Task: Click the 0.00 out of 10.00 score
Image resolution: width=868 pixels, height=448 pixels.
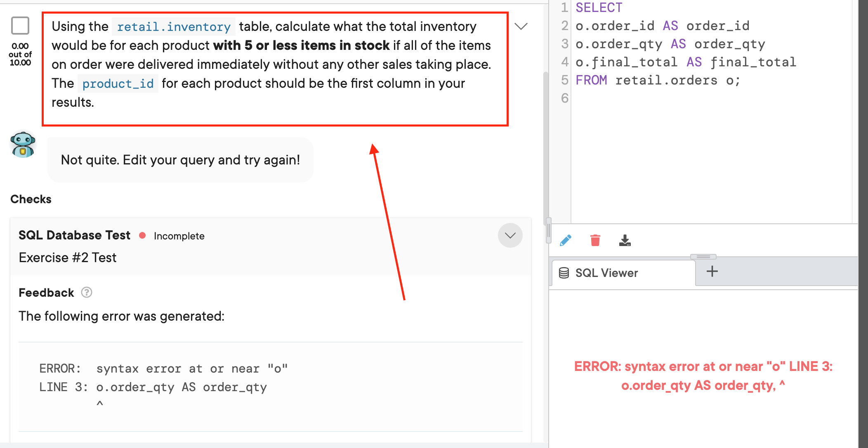Action: (20, 54)
